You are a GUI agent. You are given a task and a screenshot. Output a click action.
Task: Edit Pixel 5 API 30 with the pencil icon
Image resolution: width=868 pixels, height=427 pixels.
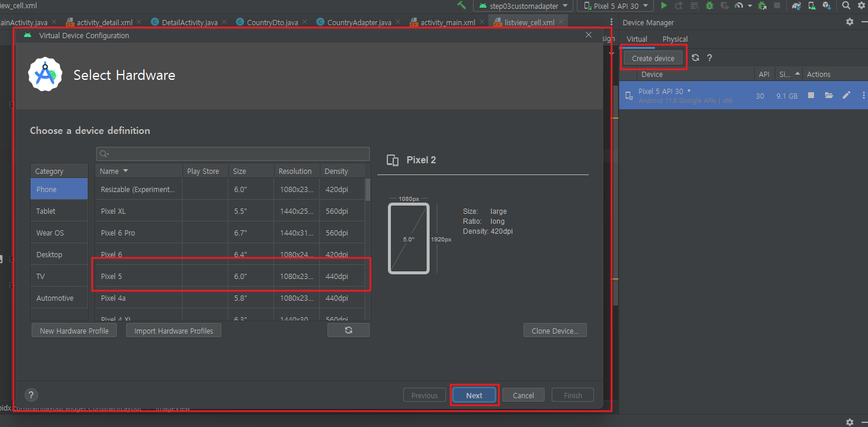[x=846, y=95]
